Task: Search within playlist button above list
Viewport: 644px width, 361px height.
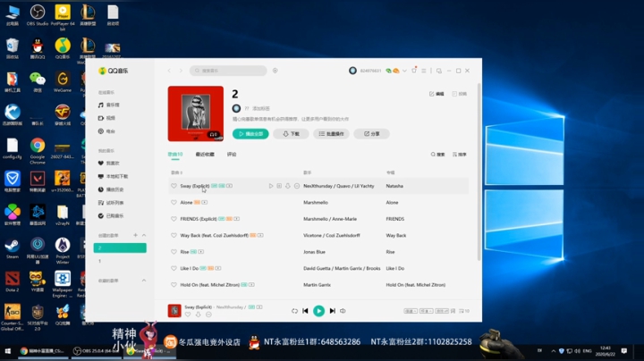Action: pos(437,155)
